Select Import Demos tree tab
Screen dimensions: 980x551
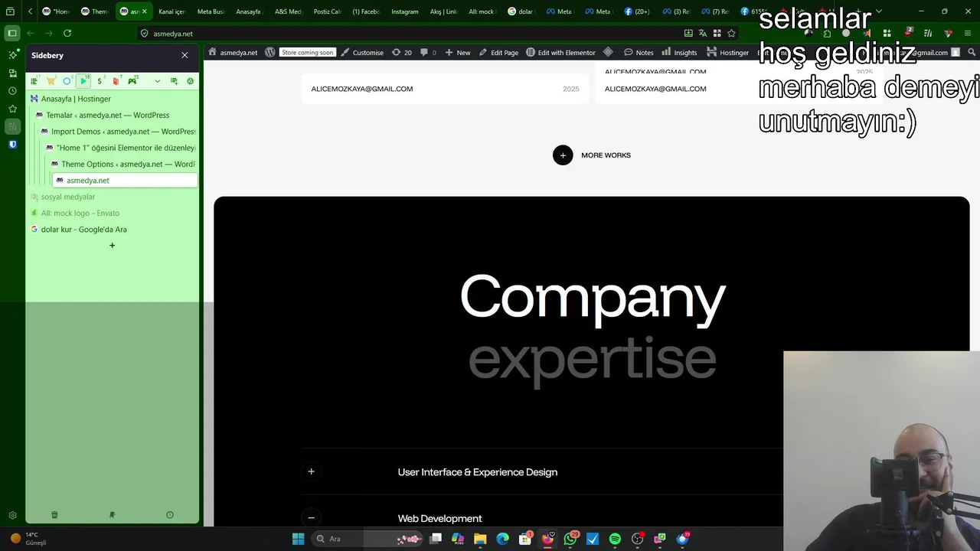pos(117,132)
